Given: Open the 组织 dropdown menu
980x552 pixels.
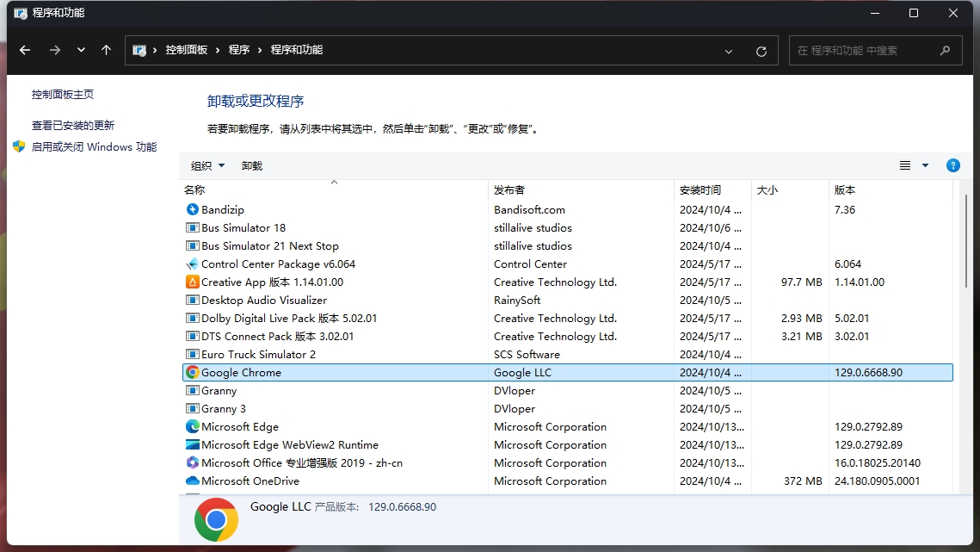Looking at the screenshot, I should 206,165.
